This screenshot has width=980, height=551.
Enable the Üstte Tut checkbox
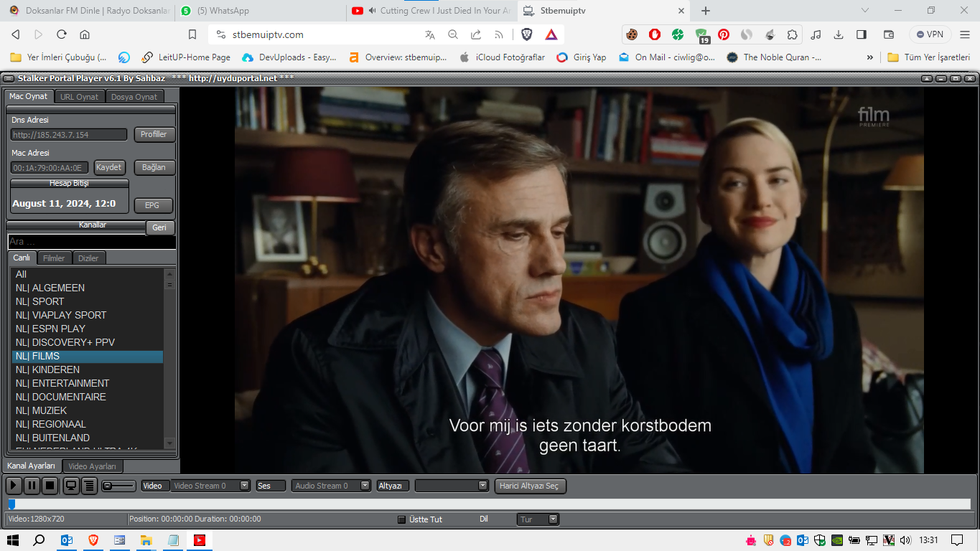click(401, 519)
